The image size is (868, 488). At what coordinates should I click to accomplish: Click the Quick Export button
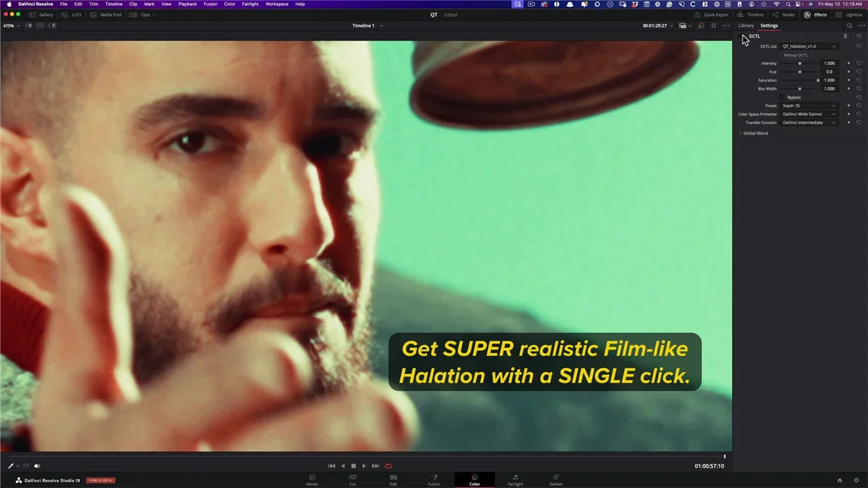pyautogui.click(x=712, y=15)
